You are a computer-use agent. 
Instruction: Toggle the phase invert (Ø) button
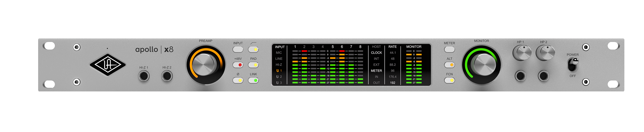(238, 80)
